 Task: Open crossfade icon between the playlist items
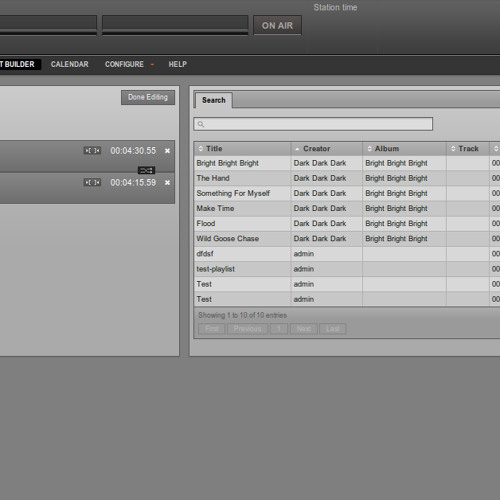point(146,170)
